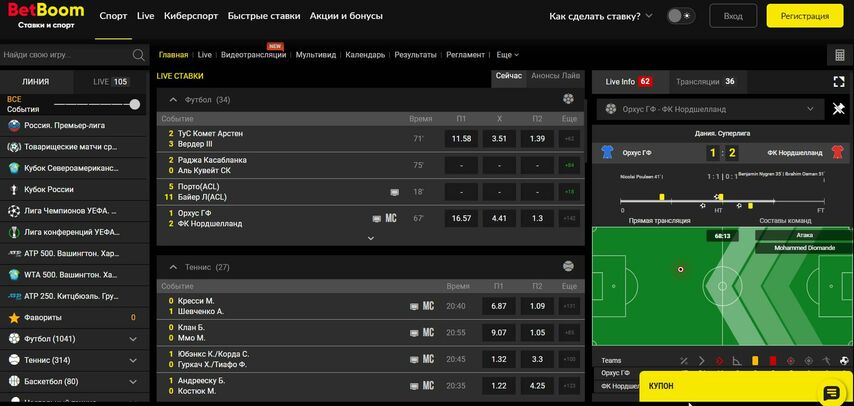Toggle the dark/light theme switch
This screenshot has height=406, width=854.
pos(681,16)
